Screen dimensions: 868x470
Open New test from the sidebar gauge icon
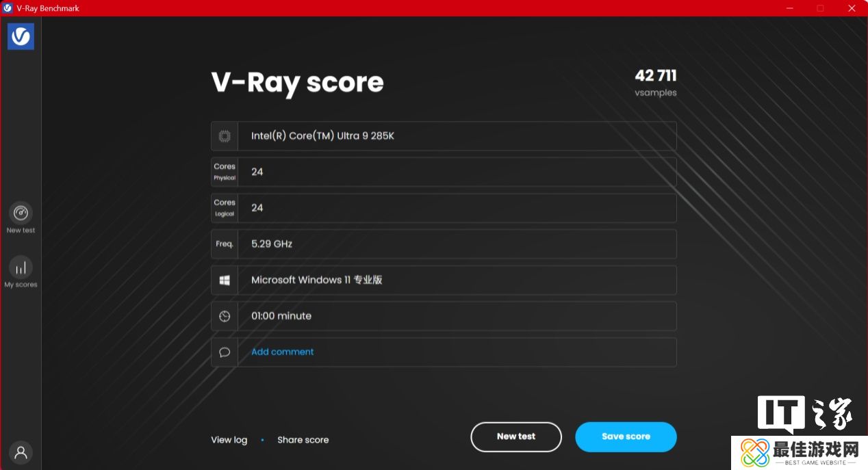point(21,213)
